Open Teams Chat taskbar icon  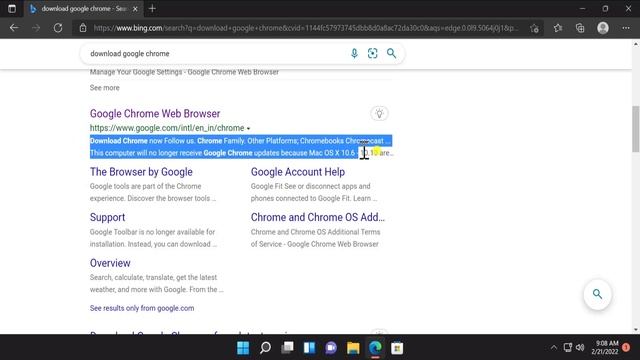point(331,348)
